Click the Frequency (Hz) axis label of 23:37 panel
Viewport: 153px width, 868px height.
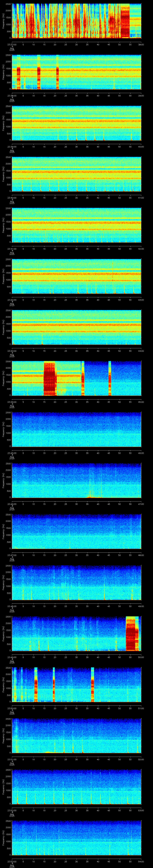click(x=3, y=21)
